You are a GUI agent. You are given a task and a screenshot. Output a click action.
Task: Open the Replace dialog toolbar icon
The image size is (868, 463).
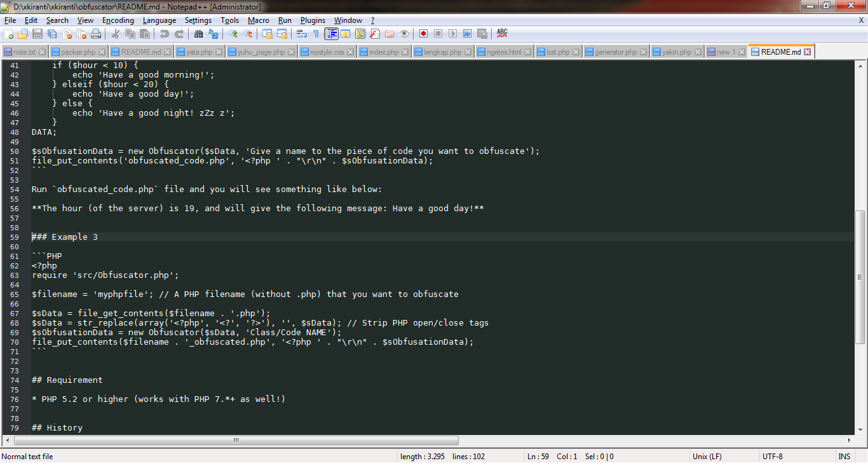tap(214, 34)
